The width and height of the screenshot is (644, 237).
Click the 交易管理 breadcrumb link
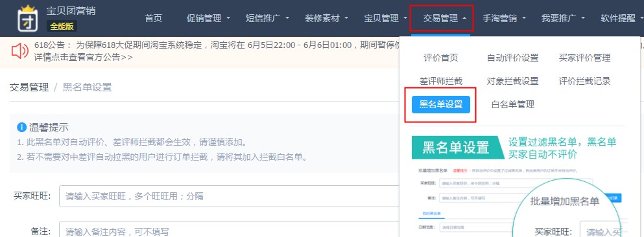(x=29, y=87)
